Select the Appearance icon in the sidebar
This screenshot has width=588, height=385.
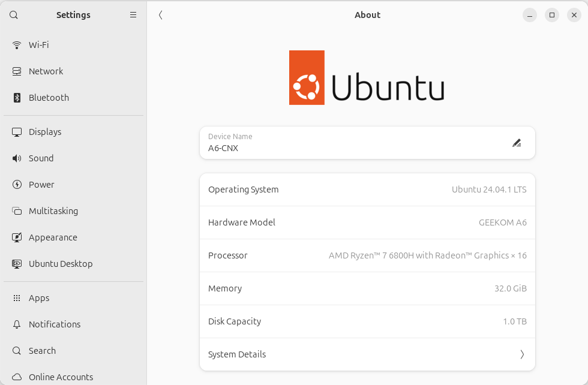pos(17,237)
